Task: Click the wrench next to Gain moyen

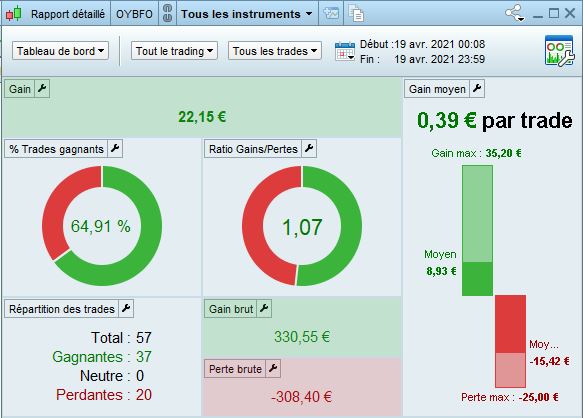Action: click(477, 89)
